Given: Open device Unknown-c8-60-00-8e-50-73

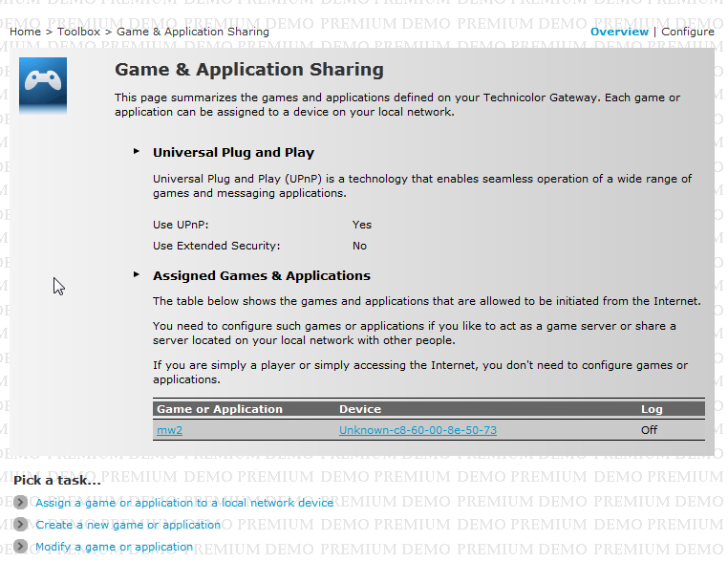Looking at the screenshot, I should tap(418, 430).
